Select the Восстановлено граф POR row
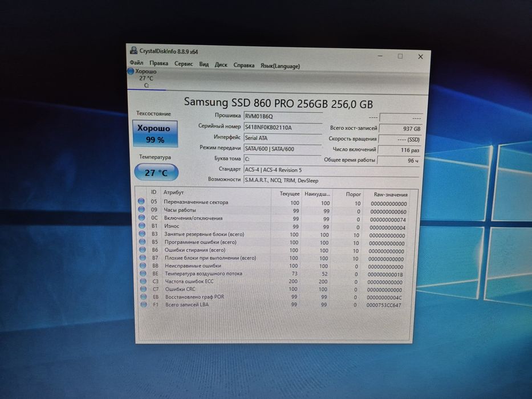 click(x=275, y=297)
